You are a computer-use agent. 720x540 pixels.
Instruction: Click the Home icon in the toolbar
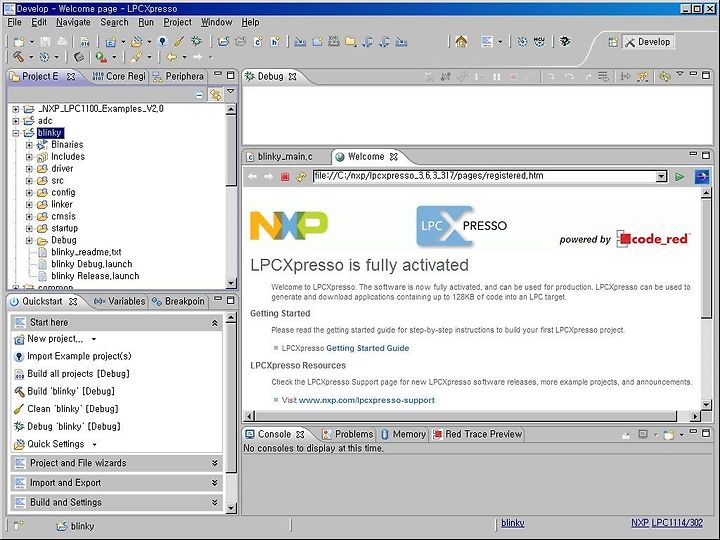click(x=461, y=42)
